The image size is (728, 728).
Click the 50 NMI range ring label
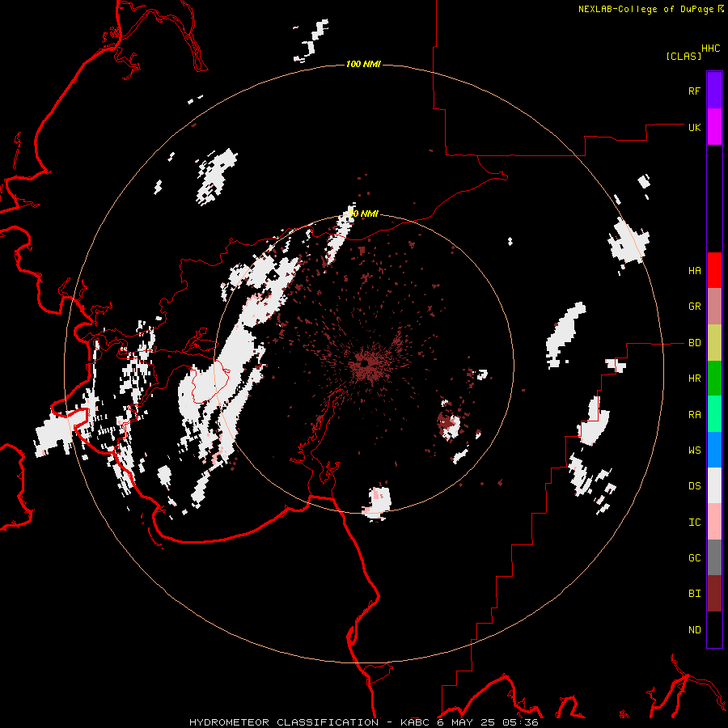pyautogui.click(x=363, y=214)
